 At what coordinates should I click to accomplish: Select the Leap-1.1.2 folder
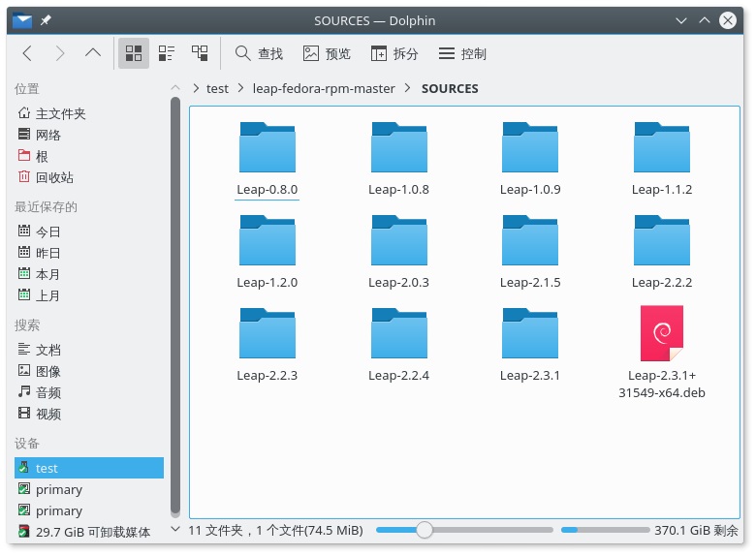(x=662, y=159)
